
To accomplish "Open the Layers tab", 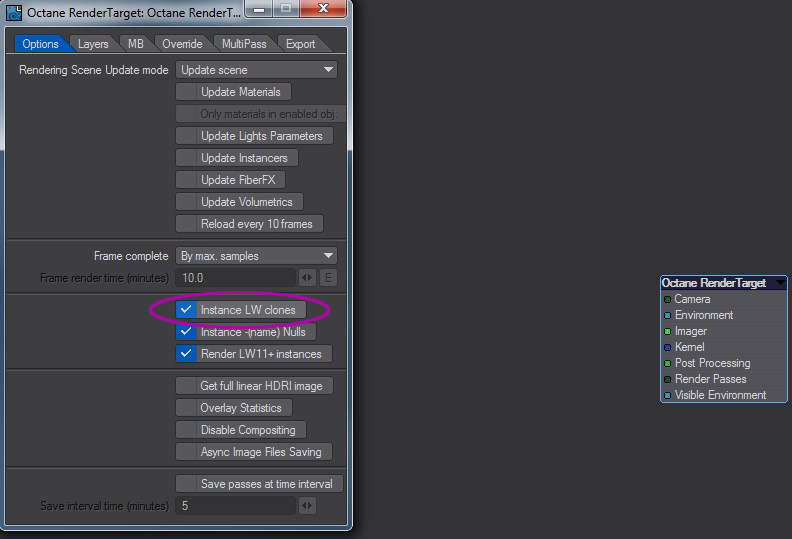I will [x=93, y=44].
